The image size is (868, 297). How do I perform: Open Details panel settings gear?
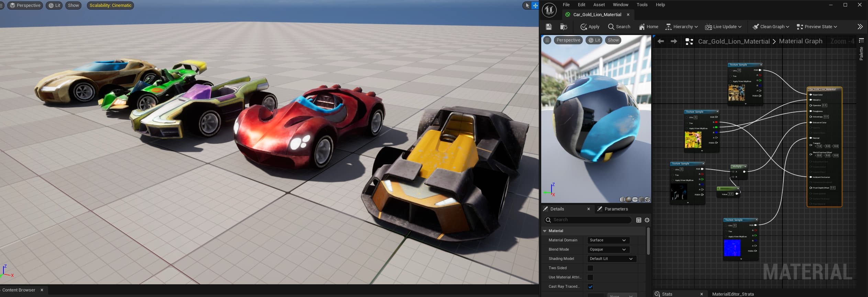(647, 220)
